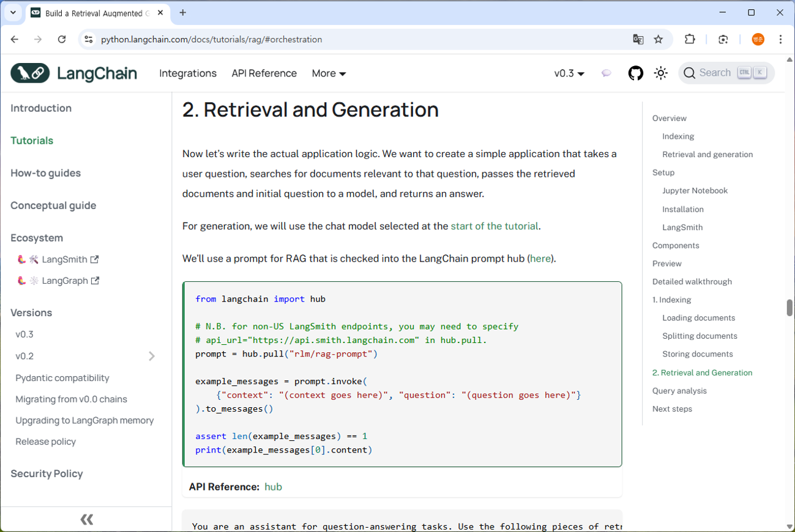Select Introduction in the sidebar
Screen dimensions: 795x532
coord(41,108)
